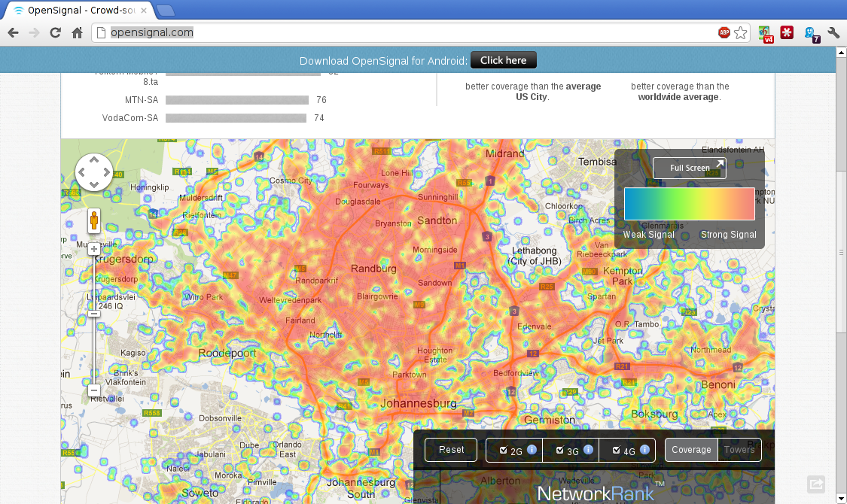Click the VodaCom-SA score bar

point(236,118)
